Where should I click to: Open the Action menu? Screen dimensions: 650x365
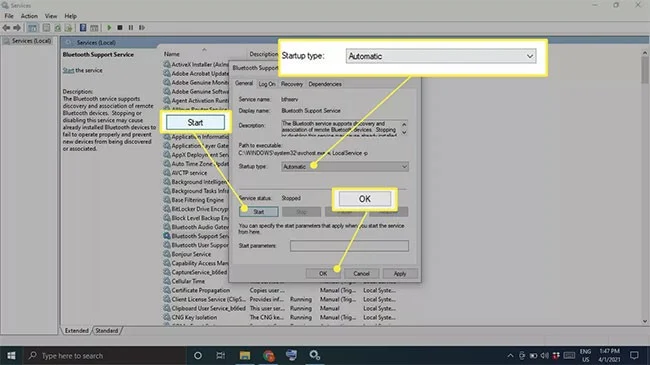point(29,16)
